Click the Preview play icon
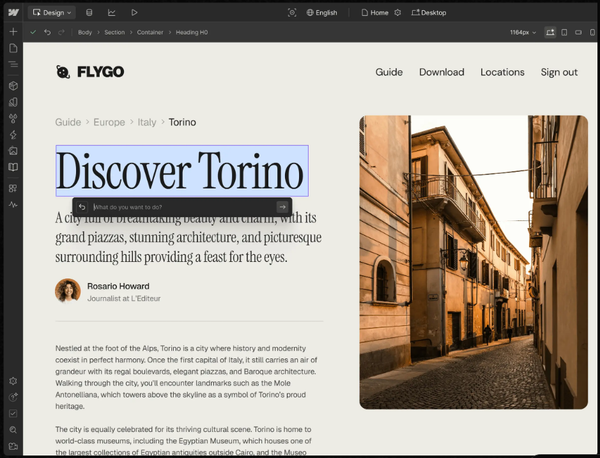The height and width of the screenshot is (458, 600). pyautogui.click(x=134, y=13)
